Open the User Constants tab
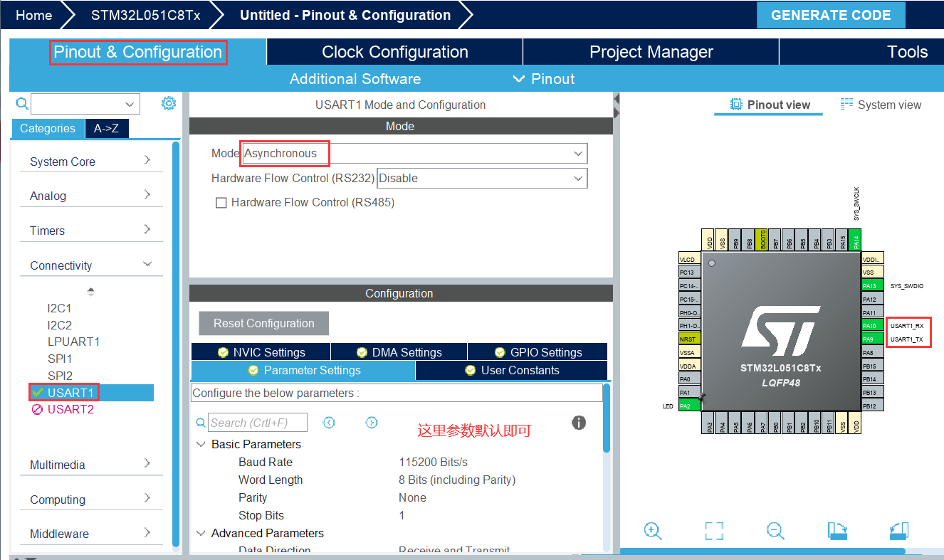This screenshot has width=944, height=560. click(512, 370)
